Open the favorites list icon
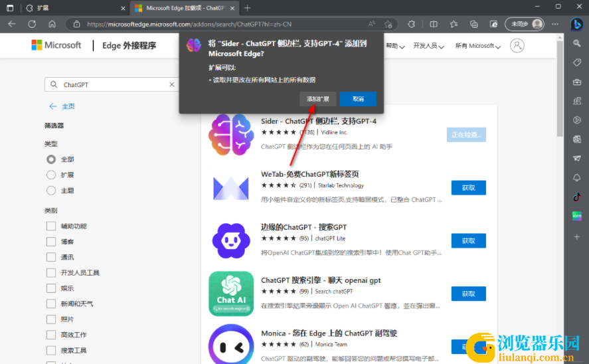The image size is (589, 364). click(x=454, y=24)
